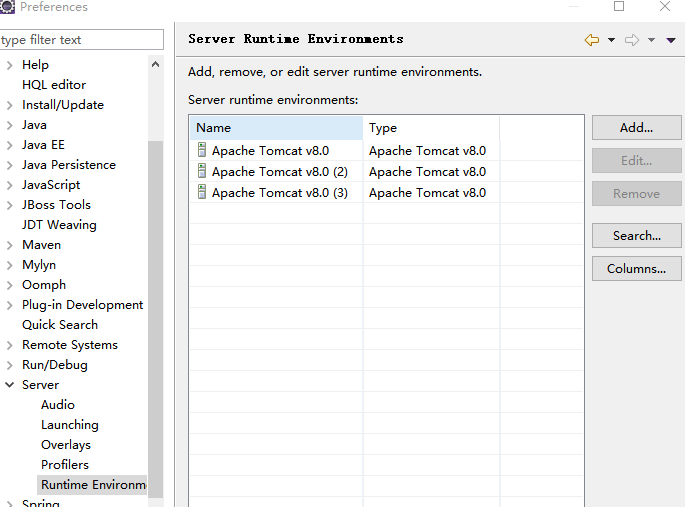Click the back navigation arrow icon

tap(592, 40)
